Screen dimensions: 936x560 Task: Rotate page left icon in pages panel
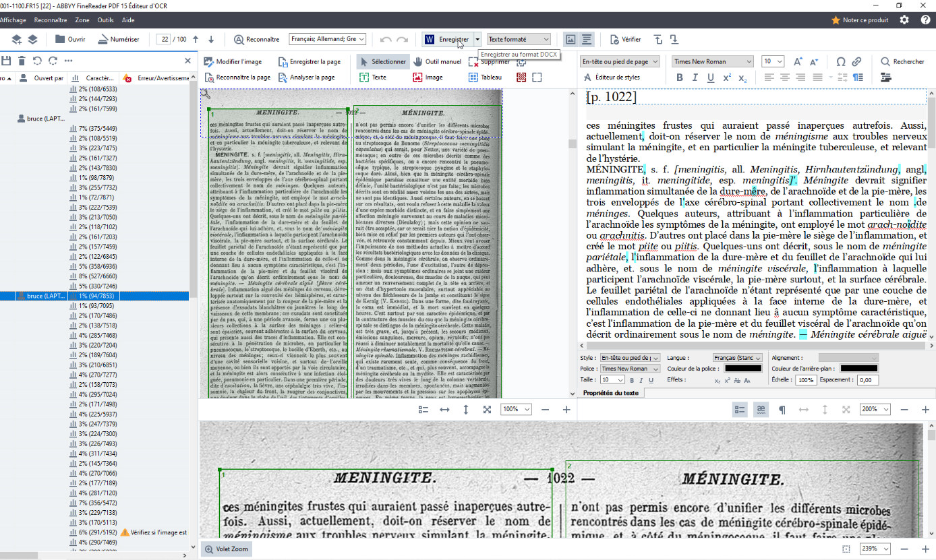coord(37,61)
